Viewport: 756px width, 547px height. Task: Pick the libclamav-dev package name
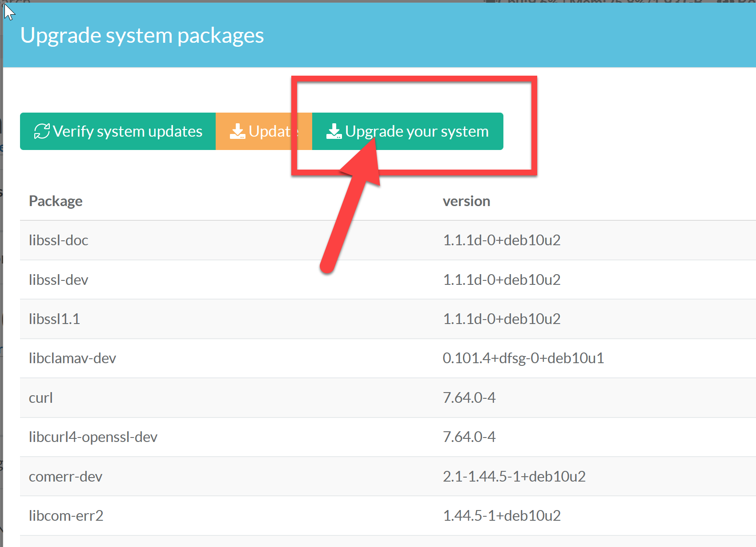(x=72, y=358)
